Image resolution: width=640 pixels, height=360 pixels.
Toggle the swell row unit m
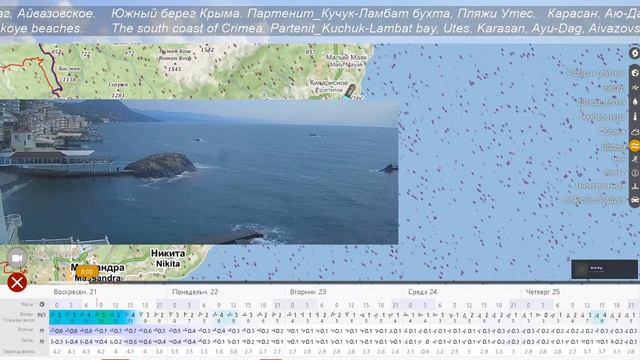click(x=42, y=341)
